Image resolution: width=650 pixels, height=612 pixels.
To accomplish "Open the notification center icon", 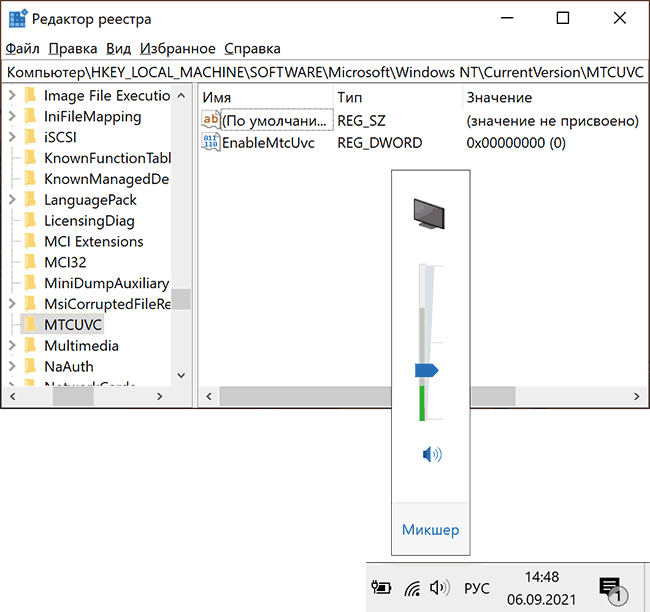I will click(613, 590).
